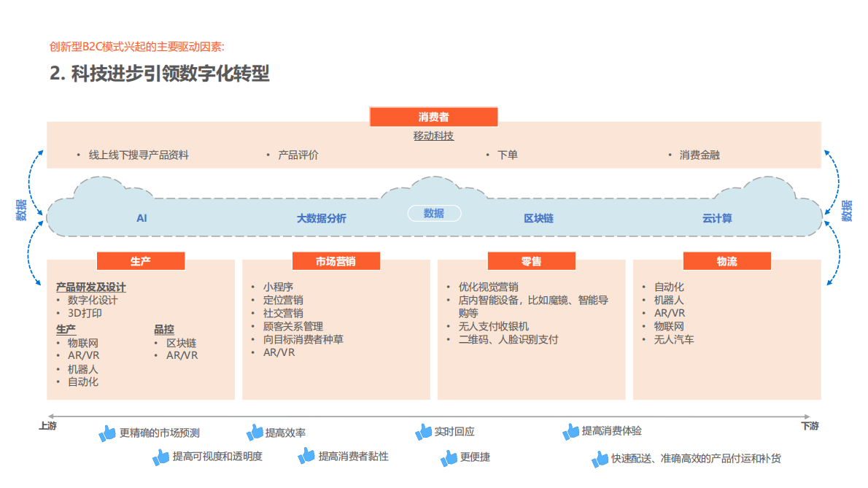Switch to the 市场营销 section header
Viewport: 868px width, 488px height.
[x=336, y=260]
